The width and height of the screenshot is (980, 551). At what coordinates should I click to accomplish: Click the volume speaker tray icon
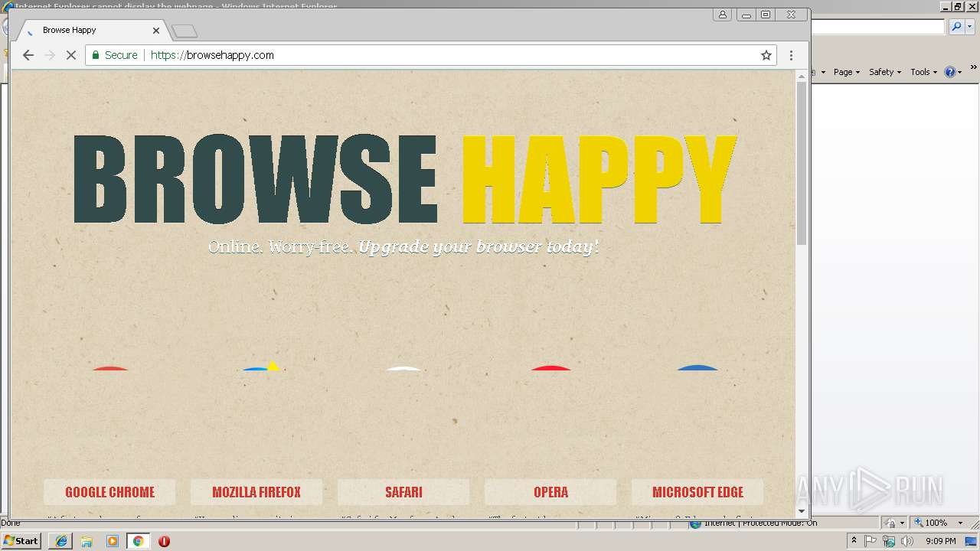coord(907,541)
